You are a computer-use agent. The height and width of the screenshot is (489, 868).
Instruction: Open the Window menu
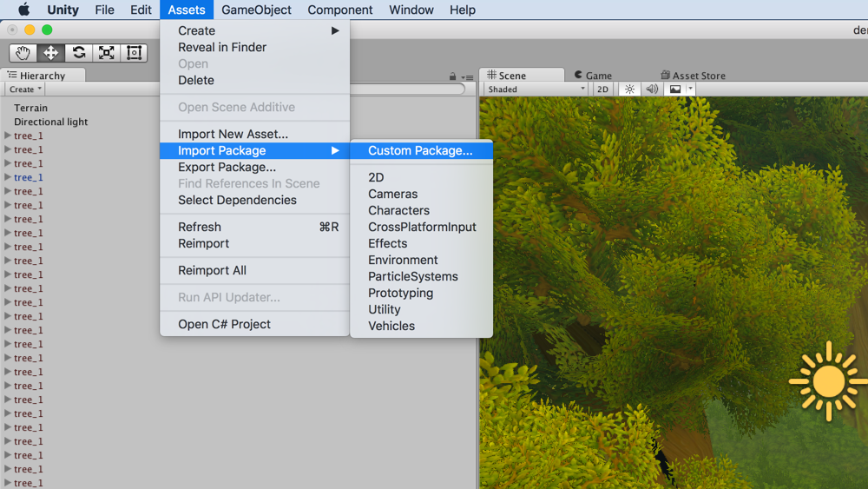[411, 10]
